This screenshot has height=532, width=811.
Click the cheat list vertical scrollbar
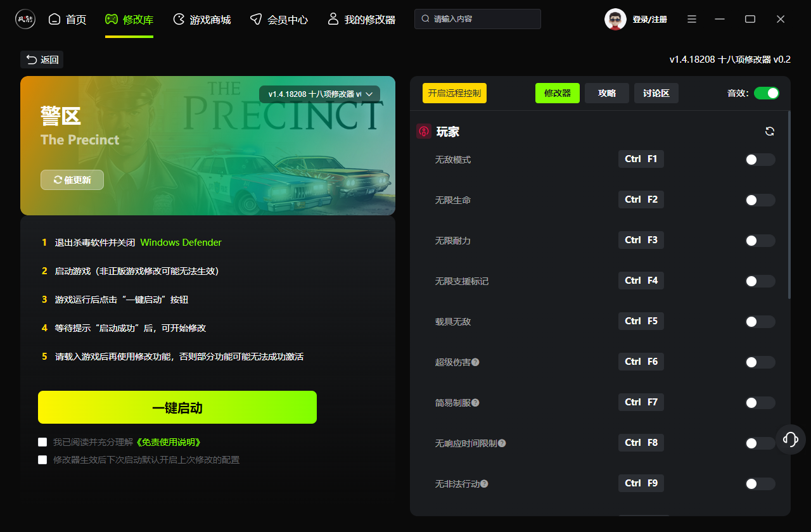point(789,205)
